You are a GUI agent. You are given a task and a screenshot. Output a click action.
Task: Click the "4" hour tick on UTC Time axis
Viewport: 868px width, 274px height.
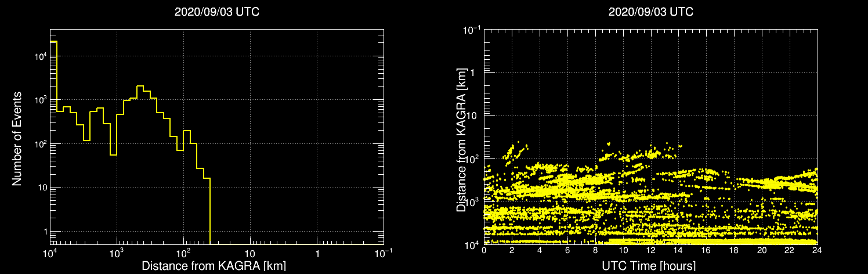click(x=540, y=251)
